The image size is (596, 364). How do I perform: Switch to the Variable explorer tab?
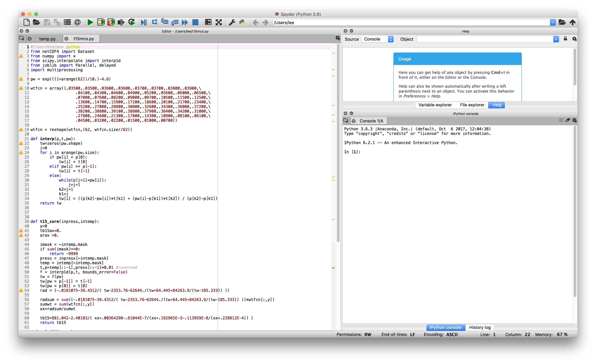point(435,105)
